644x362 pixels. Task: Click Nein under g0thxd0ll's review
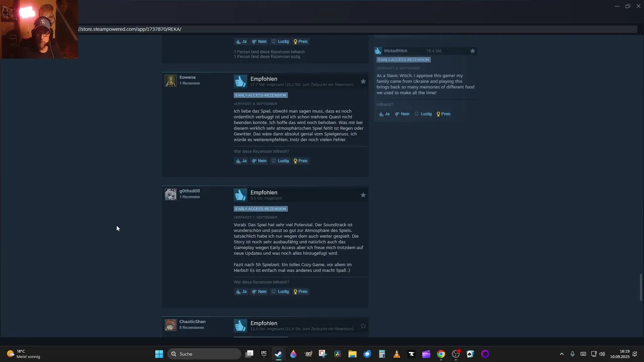coord(259,292)
